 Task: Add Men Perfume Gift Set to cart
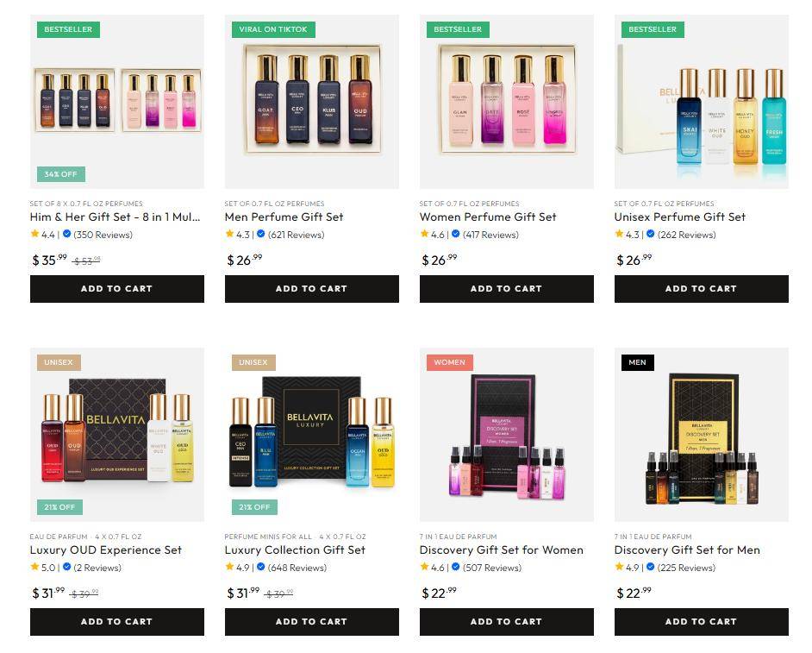point(312,289)
